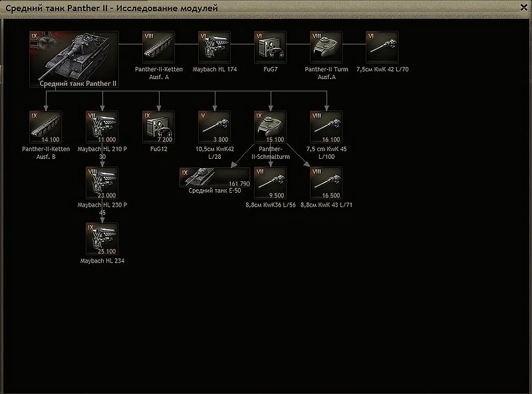532x394 pixels.
Task: Research Panther-II-Ketten Ausf. B tracks icon
Action: tap(46, 127)
